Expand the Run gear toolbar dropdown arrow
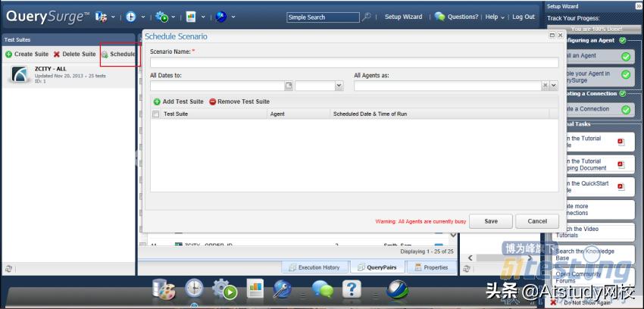Viewport: 644px width, 309px height. (x=173, y=17)
